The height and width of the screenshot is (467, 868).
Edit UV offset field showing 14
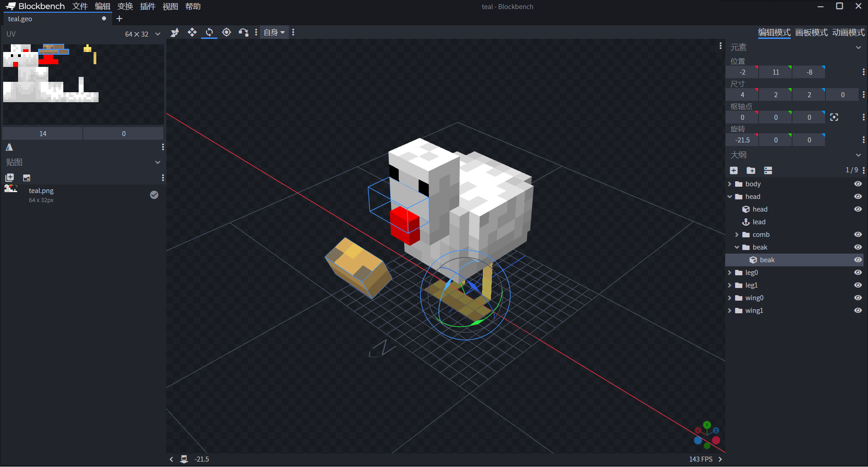[42, 134]
